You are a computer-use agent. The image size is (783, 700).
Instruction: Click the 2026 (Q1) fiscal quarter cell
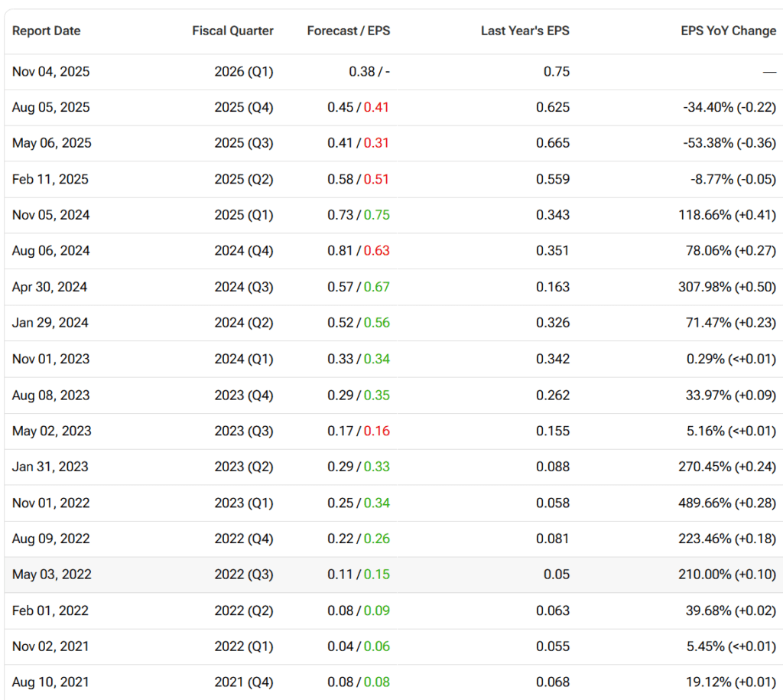point(243,72)
